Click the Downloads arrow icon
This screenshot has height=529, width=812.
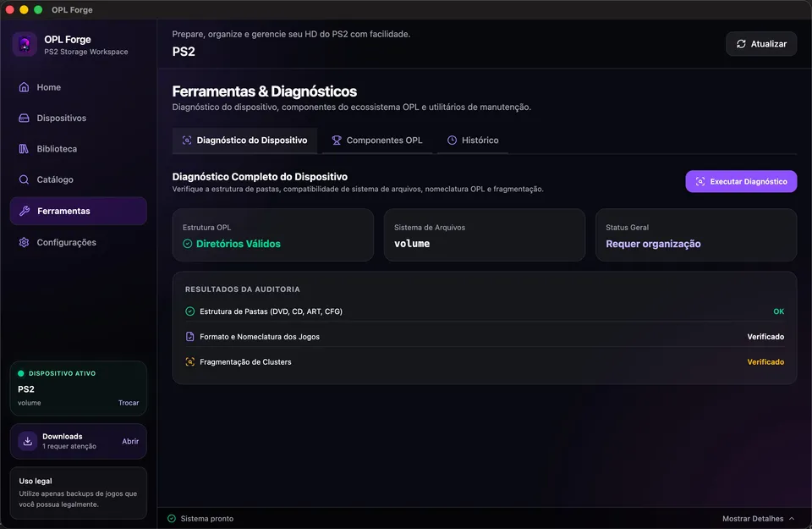pyautogui.click(x=27, y=442)
